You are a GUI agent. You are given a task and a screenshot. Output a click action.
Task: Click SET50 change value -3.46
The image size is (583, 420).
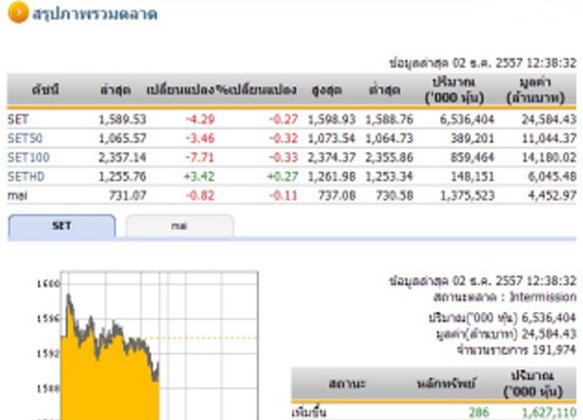click(200, 138)
